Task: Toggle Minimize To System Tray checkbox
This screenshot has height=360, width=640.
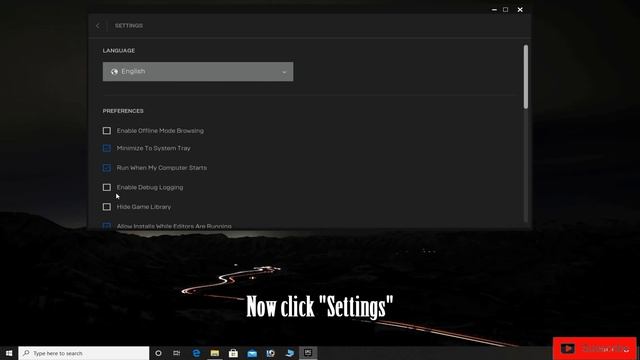Action: [x=107, y=148]
